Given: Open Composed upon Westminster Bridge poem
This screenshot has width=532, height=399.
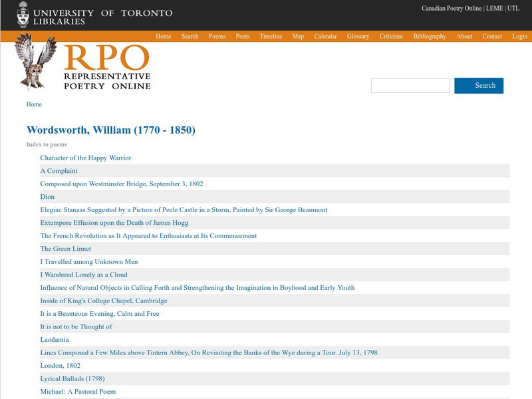Looking at the screenshot, I should pyautogui.click(x=122, y=184).
